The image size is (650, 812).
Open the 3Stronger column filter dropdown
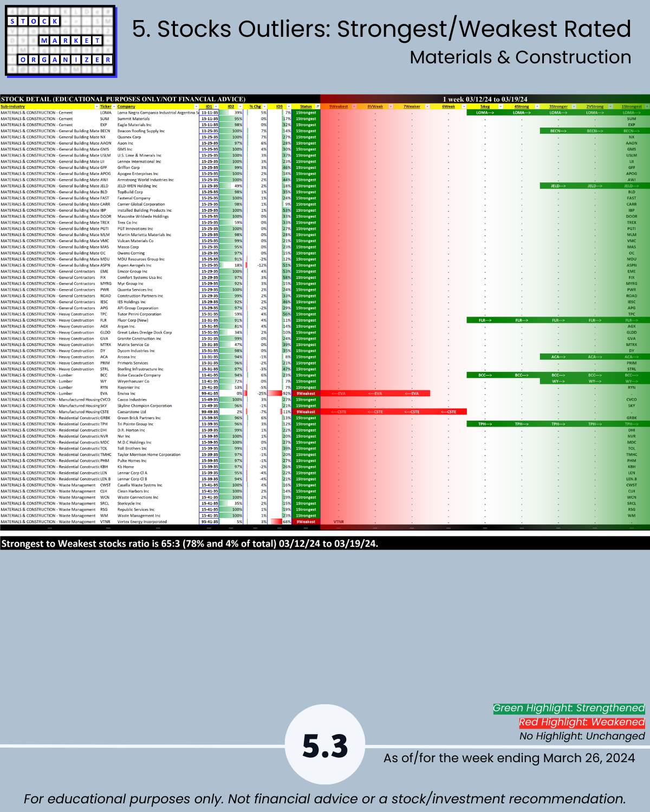point(574,107)
